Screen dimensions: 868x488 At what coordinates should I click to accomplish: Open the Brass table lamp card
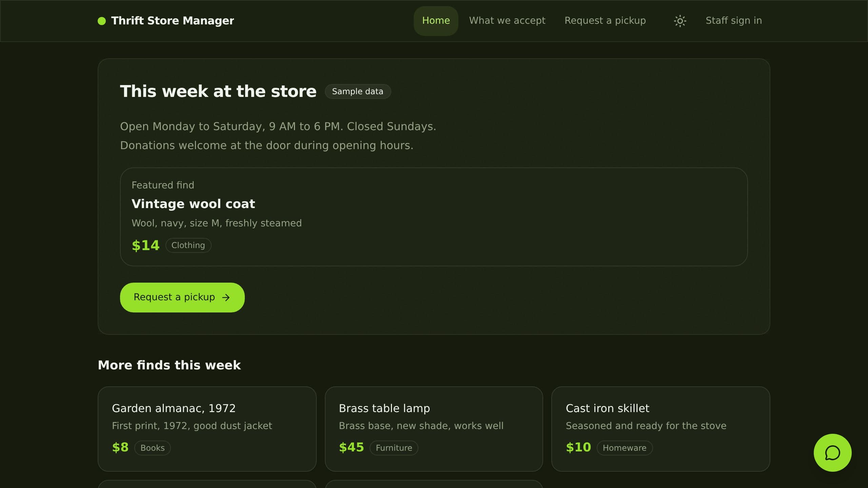434,429
